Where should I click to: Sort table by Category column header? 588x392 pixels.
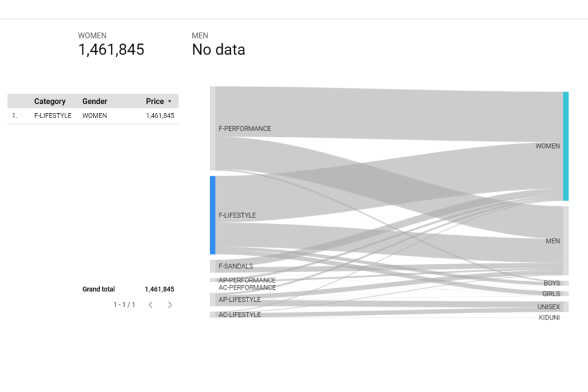tap(49, 101)
